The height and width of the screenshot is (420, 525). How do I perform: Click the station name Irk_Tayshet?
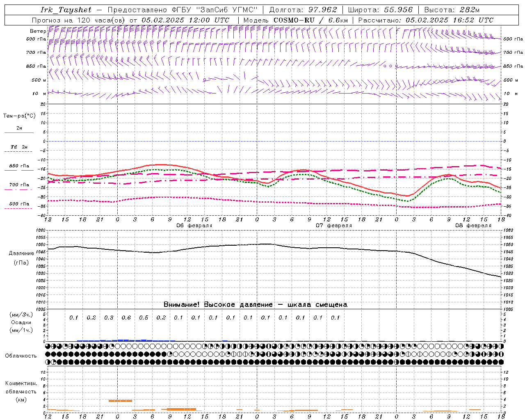coord(66,10)
